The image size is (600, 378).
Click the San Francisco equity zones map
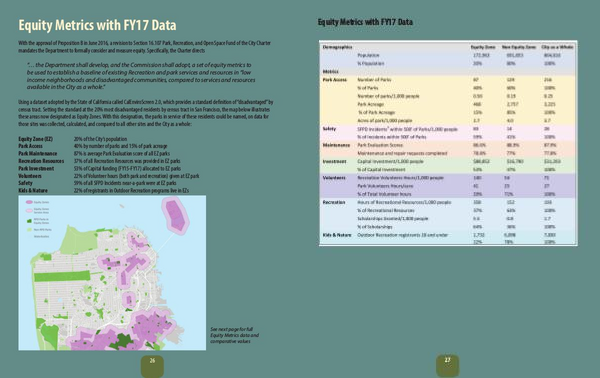112,273
